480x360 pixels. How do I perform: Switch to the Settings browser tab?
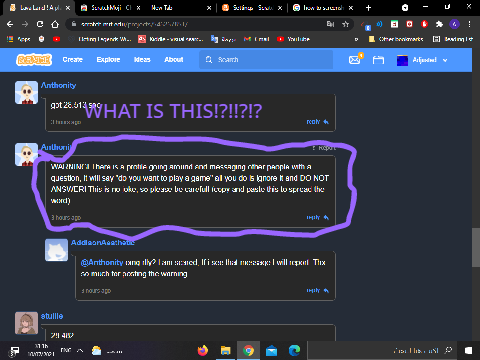tap(252, 8)
